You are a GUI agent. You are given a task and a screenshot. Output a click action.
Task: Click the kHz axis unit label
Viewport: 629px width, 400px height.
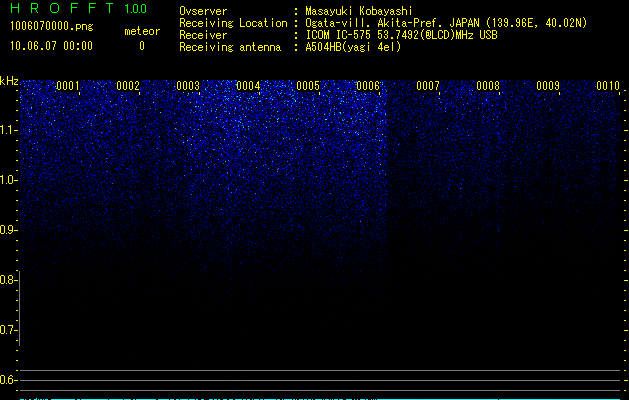tap(9, 81)
